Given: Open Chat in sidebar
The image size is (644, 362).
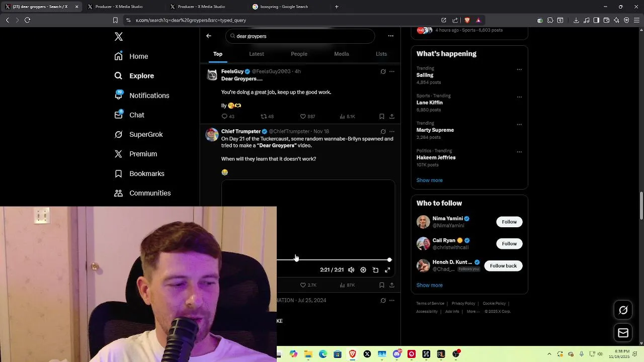Looking at the screenshot, I should point(129,115).
